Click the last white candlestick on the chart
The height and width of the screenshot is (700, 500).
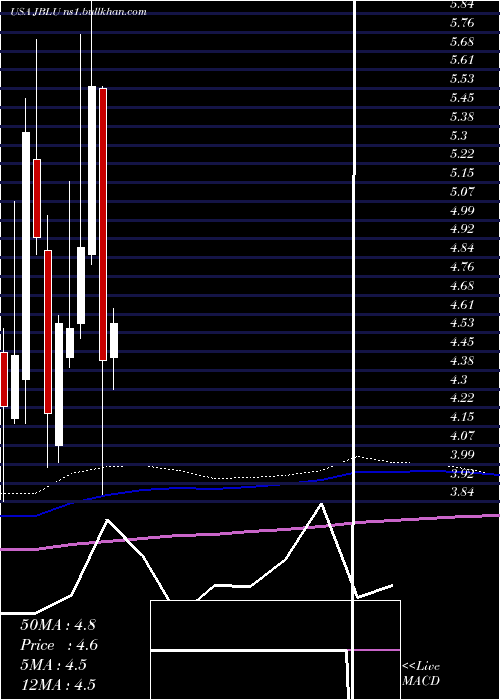coord(114,340)
